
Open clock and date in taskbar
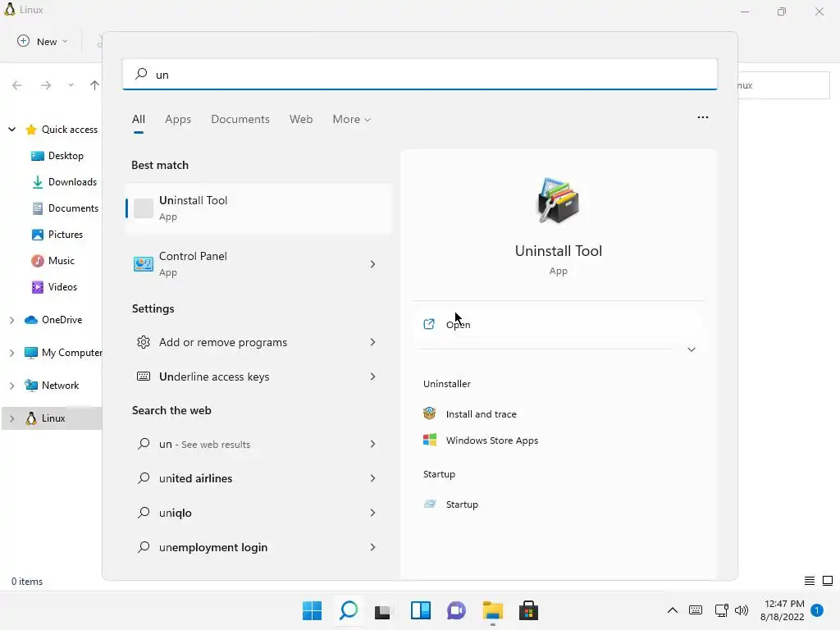[x=782, y=610]
